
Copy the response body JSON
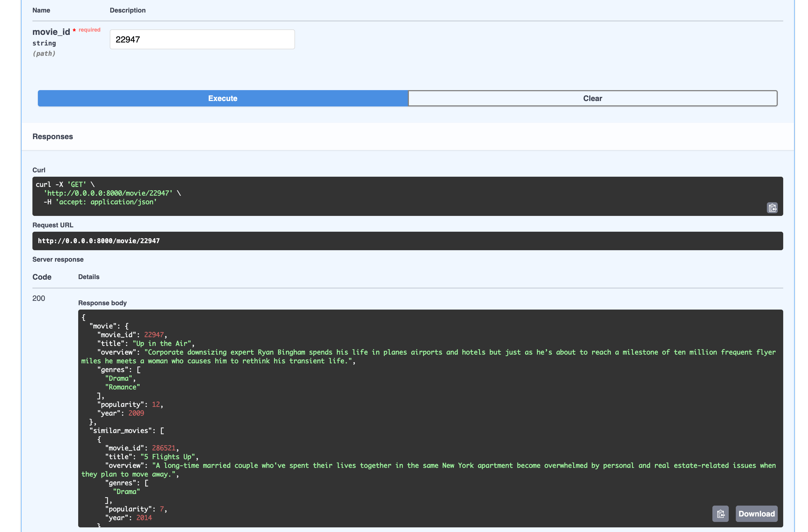[720, 513]
